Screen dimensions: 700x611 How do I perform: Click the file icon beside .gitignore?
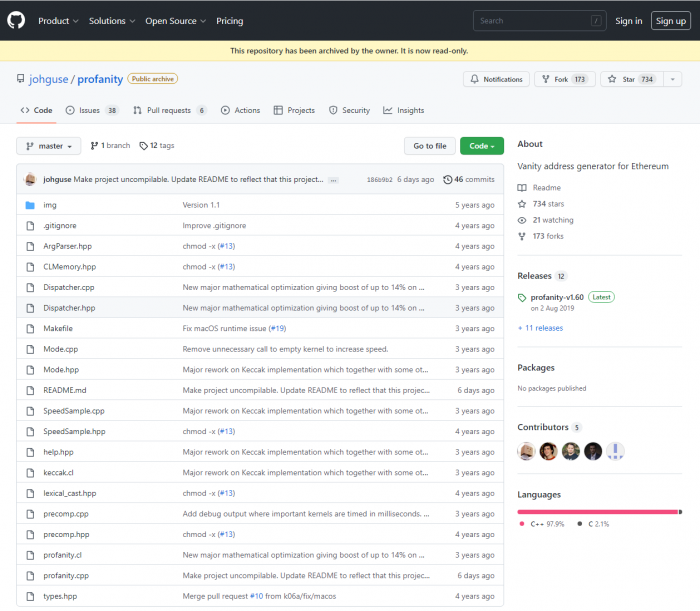30,226
